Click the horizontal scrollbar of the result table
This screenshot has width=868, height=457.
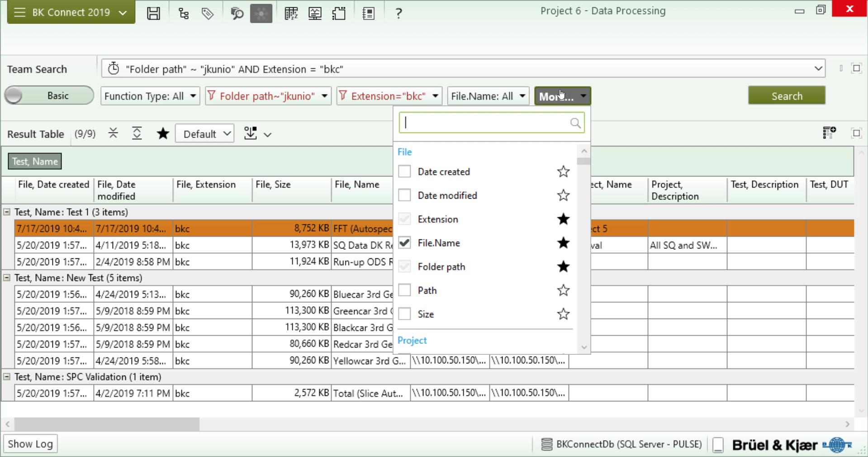tap(107, 424)
